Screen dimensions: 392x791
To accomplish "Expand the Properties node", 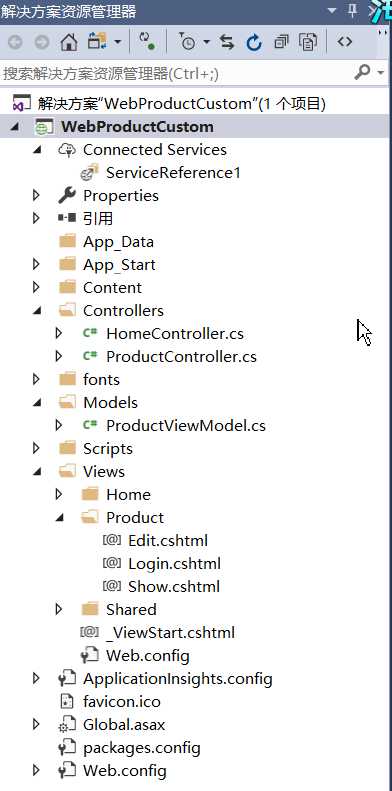I will click(36, 195).
